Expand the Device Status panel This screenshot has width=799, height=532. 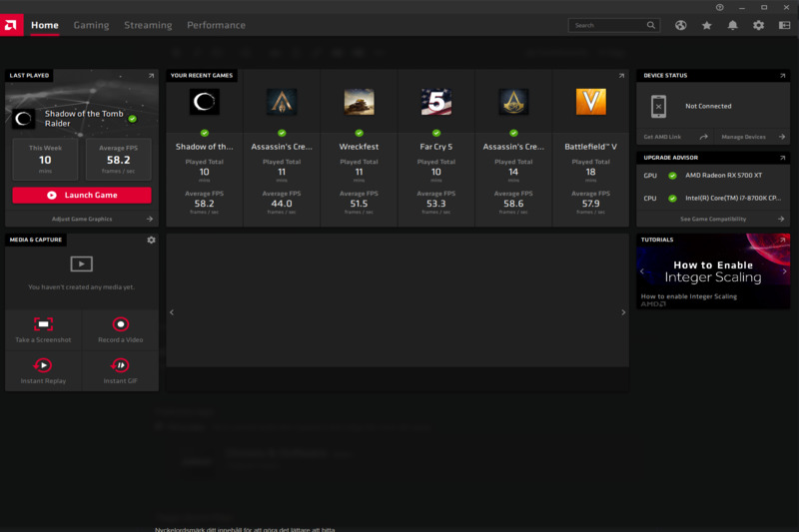[782, 75]
